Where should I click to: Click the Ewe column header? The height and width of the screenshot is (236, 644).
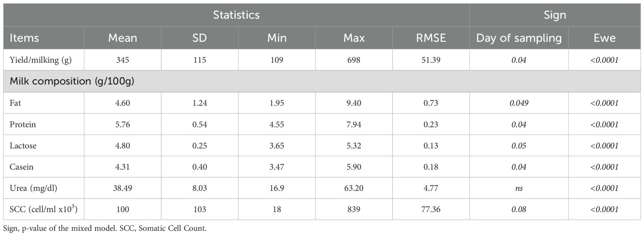(604, 38)
